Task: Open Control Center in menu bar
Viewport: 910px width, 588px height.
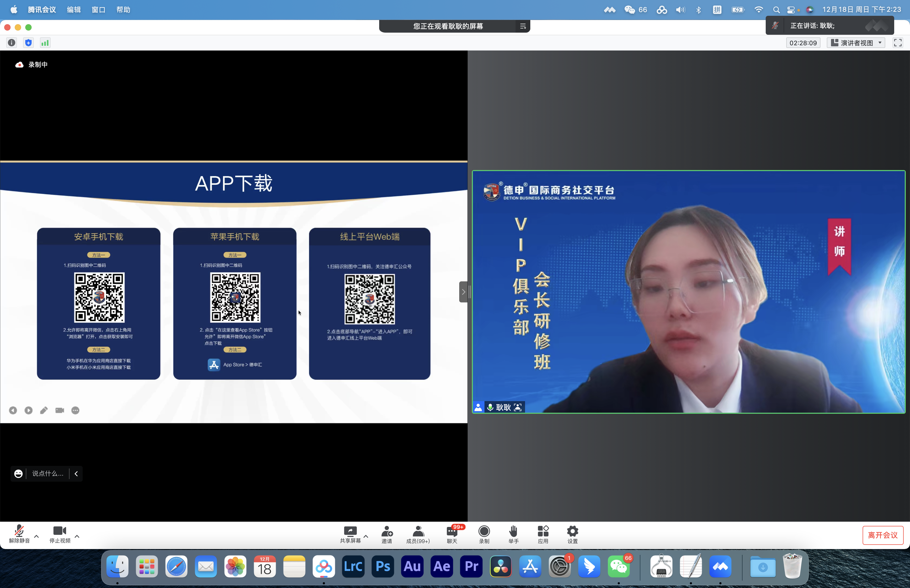Action: pyautogui.click(x=792, y=9)
